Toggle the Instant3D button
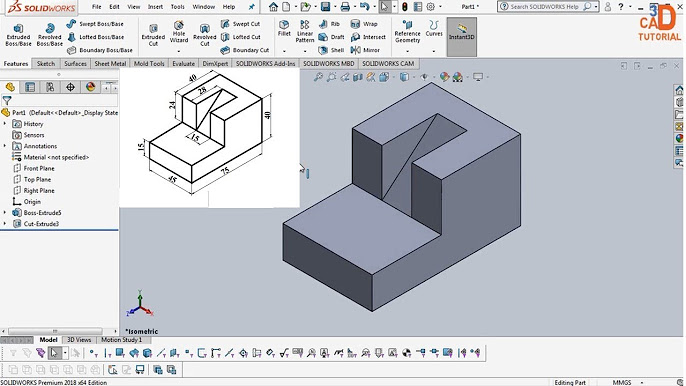Viewport: 686px width, 386px height. pos(462,37)
